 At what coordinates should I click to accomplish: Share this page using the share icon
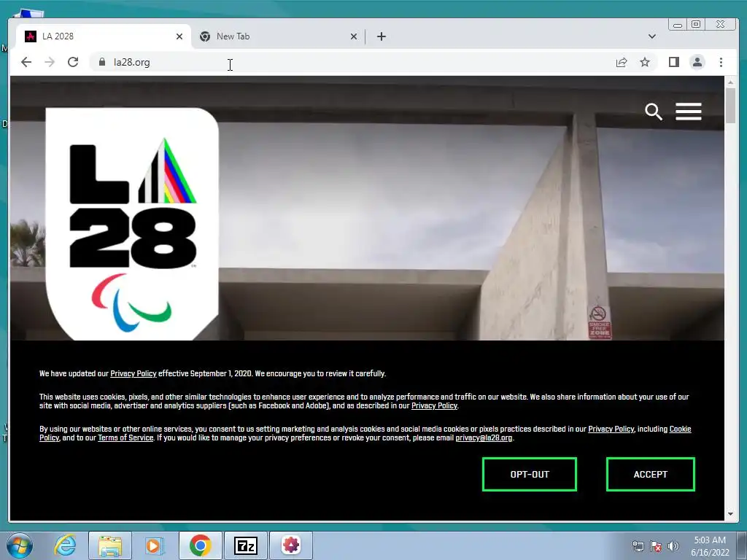coord(622,62)
